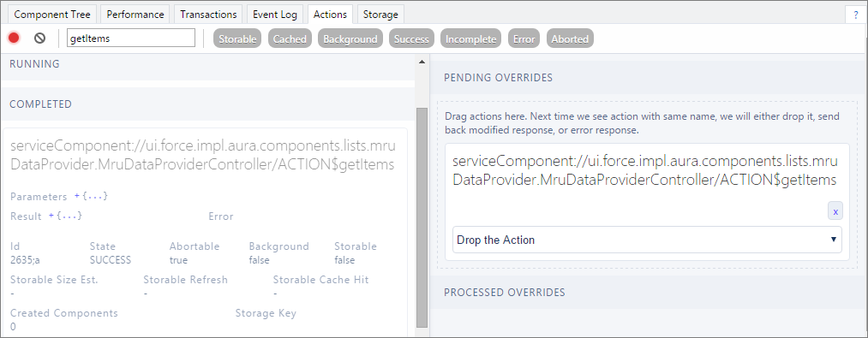Click the RUNNING section header
Viewport: 868px width, 338px height.
click(207, 64)
